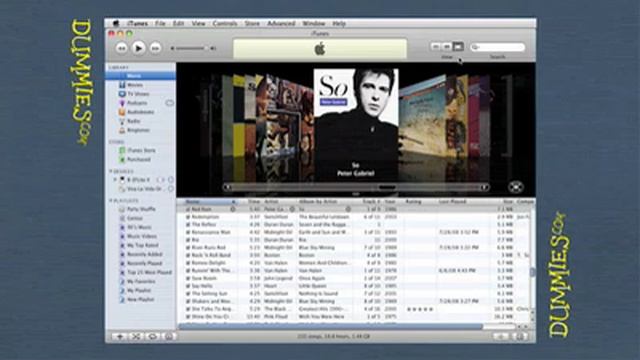Uncheck the Renaissance Man song checkbox
The height and width of the screenshot is (360, 640).
[x=188, y=232]
